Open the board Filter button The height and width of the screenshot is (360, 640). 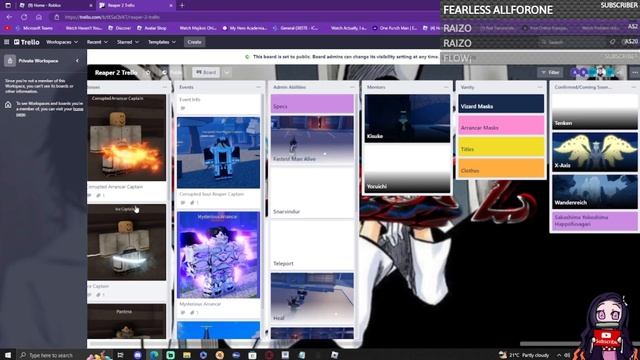pos(550,73)
